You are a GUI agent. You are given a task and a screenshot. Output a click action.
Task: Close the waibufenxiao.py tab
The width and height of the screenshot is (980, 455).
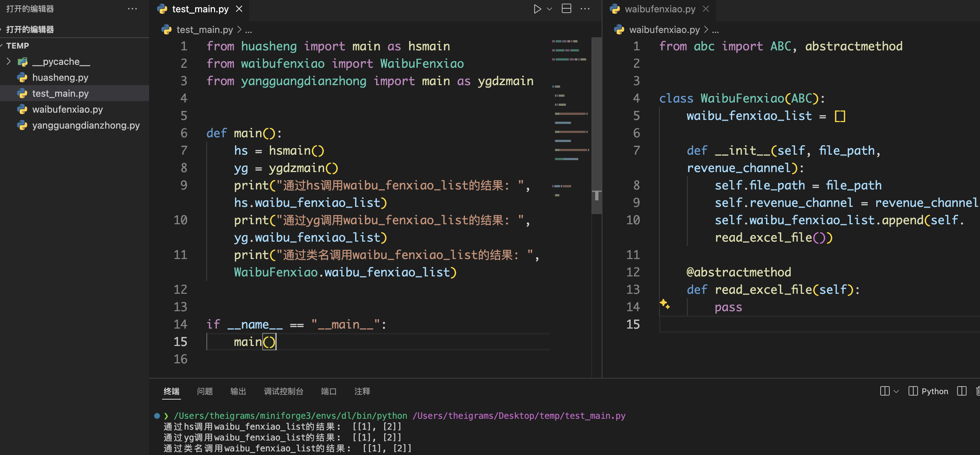[706, 9]
